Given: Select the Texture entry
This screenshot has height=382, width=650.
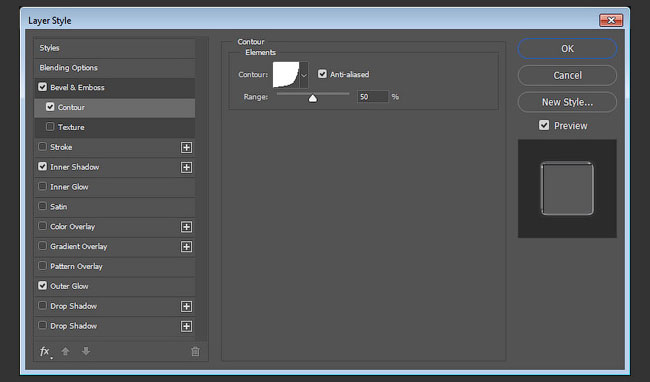Looking at the screenshot, I should [x=114, y=127].
